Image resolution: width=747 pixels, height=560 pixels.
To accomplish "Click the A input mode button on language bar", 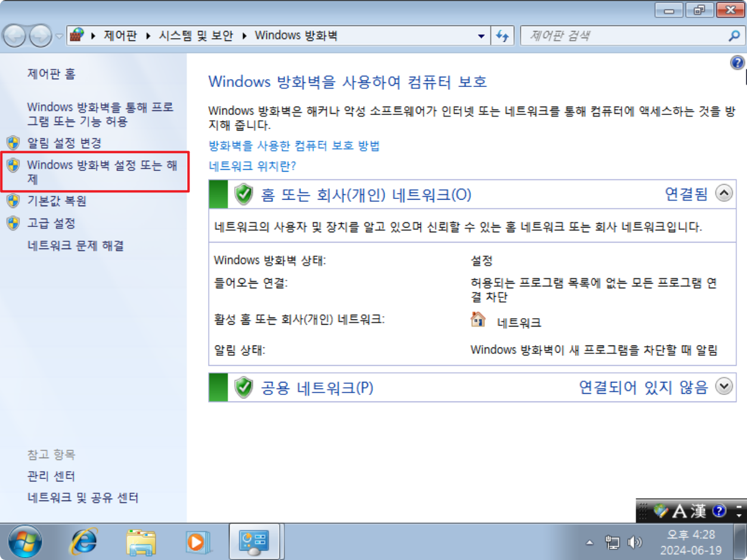I will 681,511.
